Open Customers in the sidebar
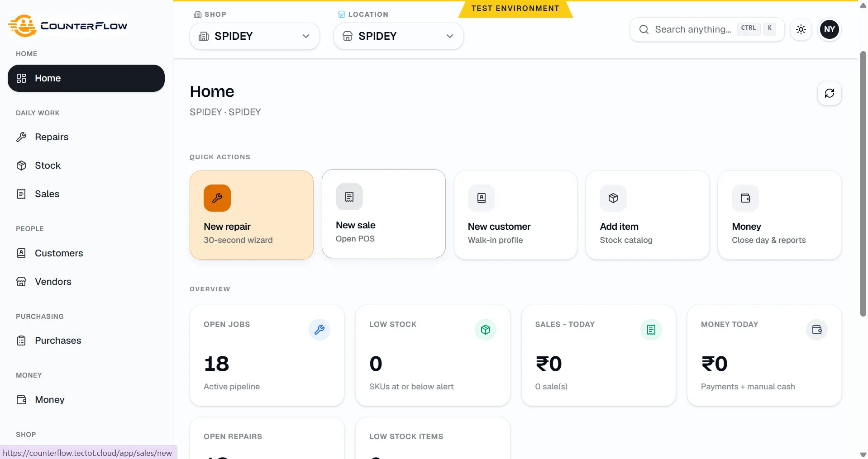Screen dimensions: 868x459 pos(86,253)
